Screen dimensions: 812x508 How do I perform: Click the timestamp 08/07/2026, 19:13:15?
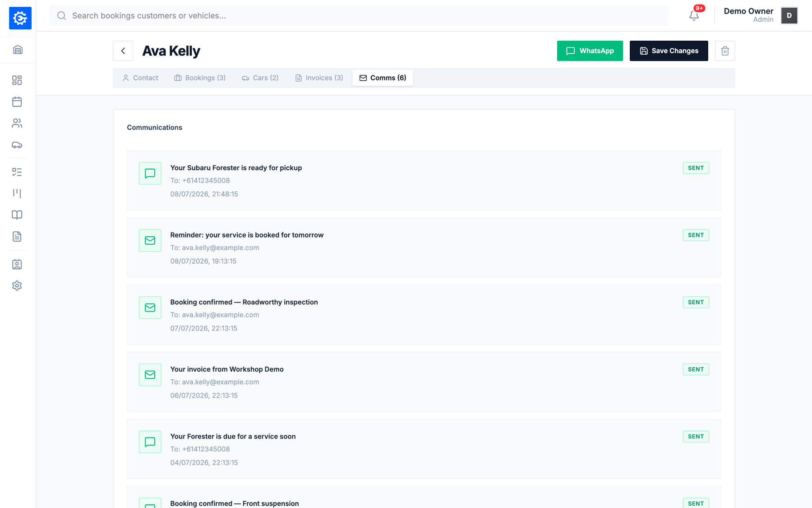click(203, 261)
